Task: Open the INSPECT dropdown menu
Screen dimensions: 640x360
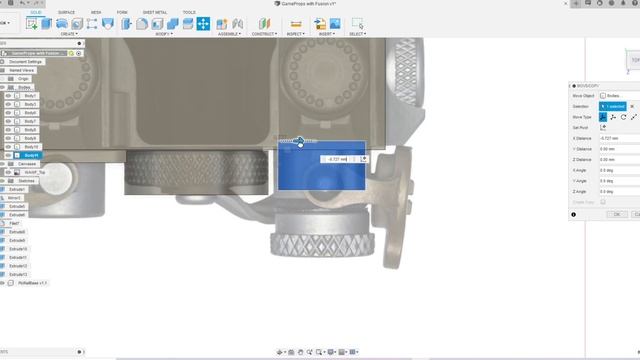Action: click(x=296, y=34)
